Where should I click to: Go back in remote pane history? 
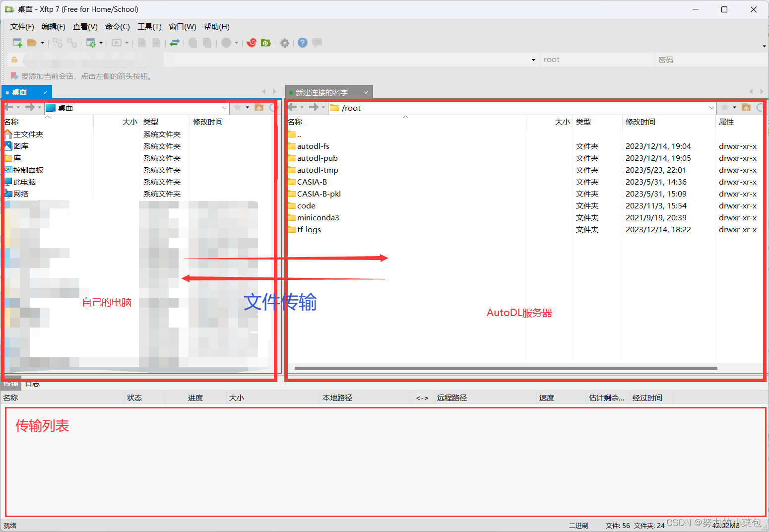pos(293,107)
